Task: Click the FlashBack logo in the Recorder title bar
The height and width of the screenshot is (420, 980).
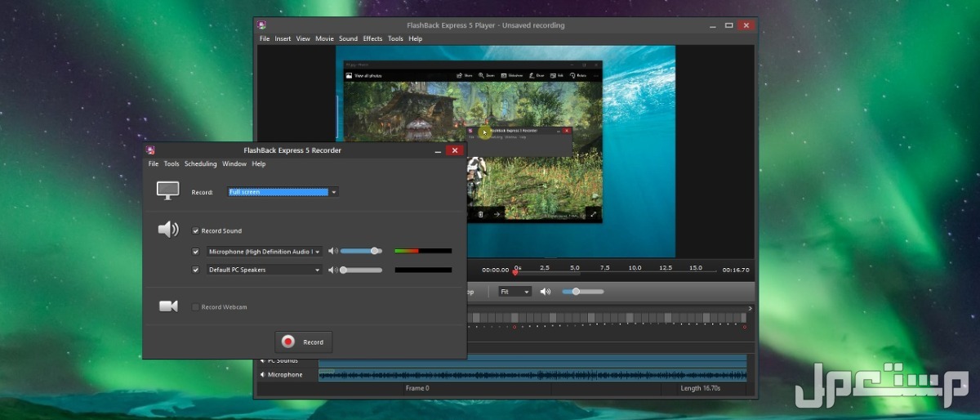Action: [150, 150]
